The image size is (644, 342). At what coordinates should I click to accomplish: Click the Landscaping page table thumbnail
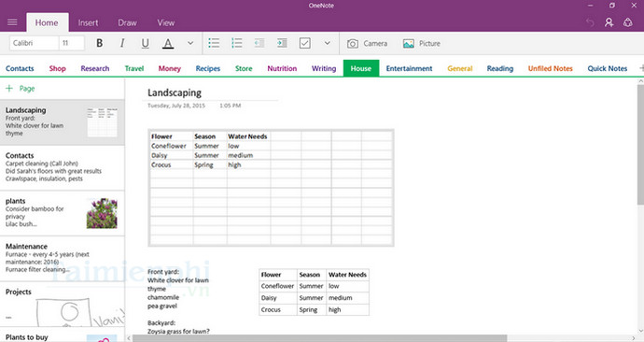click(x=103, y=122)
